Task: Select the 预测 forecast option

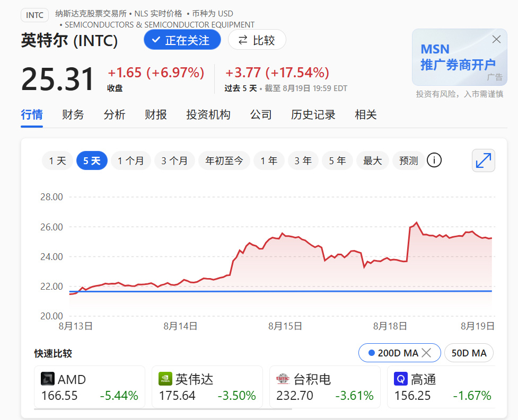Action: click(408, 160)
